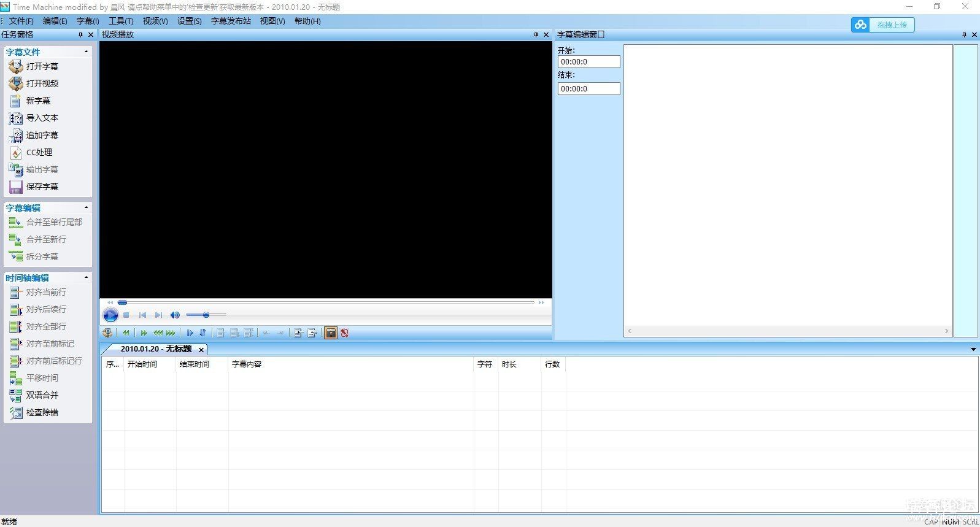980x527 pixels.
Task: Click inside the subtitle text edit area
Action: tap(788, 185)
